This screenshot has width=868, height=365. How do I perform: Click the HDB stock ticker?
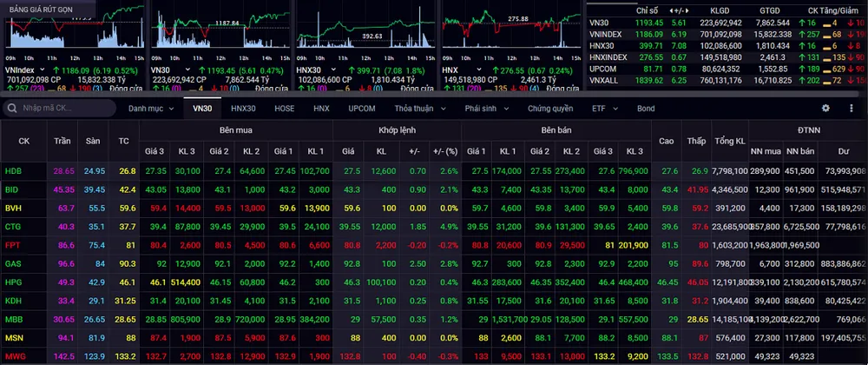click(x=13, y=171)
